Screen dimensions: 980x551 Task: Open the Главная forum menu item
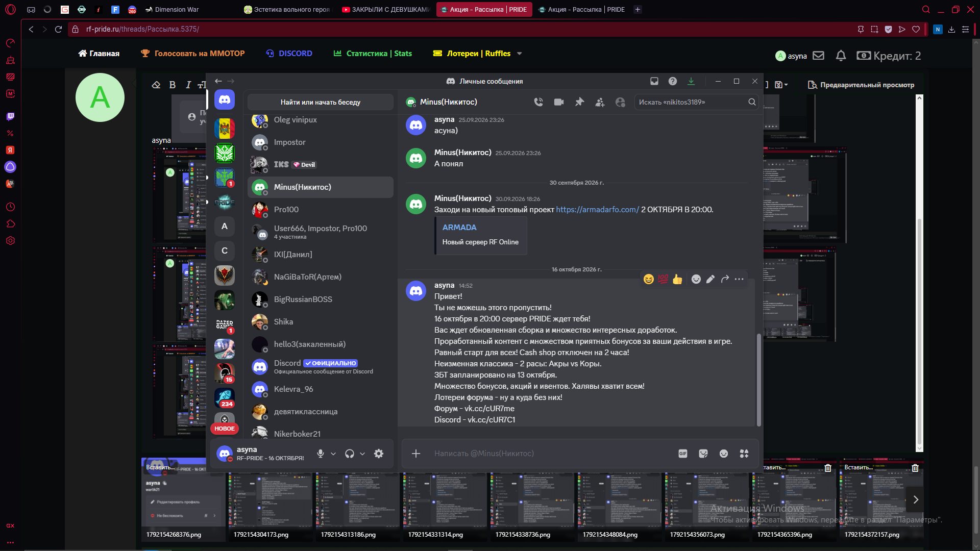click(x=99, y=54)
